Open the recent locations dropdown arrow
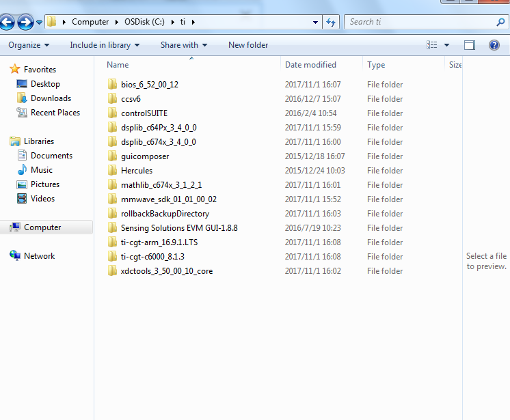Image resolution: width=510 pixels, height=420 pixels. click(39, 23)
